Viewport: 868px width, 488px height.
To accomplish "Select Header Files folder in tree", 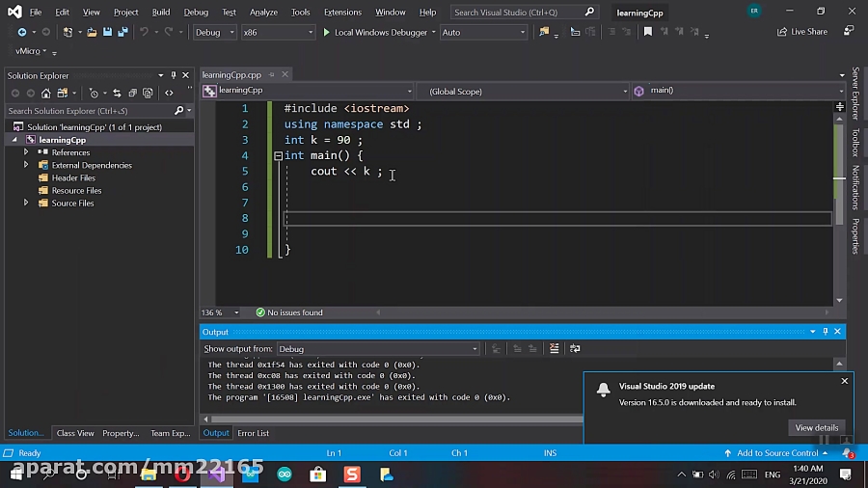I will [x=73, y=177].
